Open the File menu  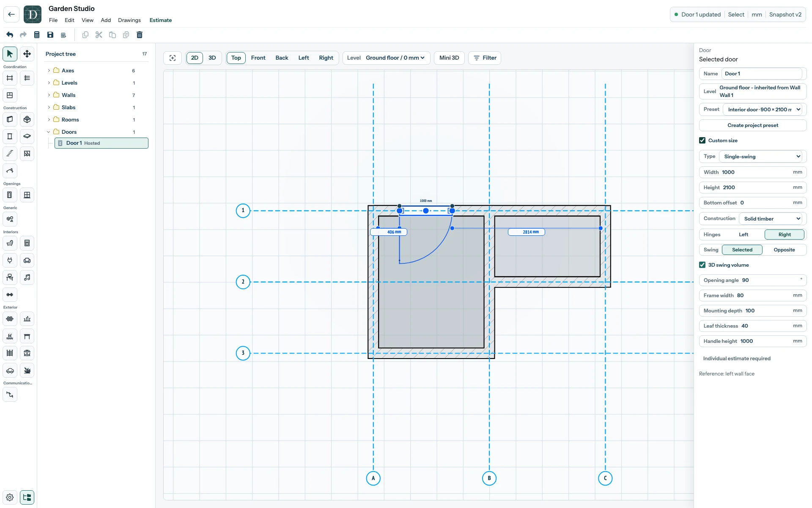pos(53,20)
